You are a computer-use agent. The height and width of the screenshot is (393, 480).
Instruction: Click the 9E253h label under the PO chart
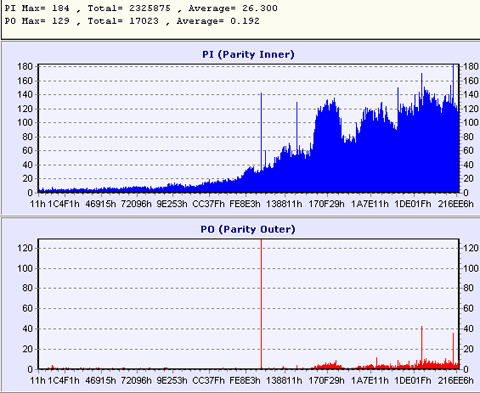pyautogui.click(x=172, y=380)
